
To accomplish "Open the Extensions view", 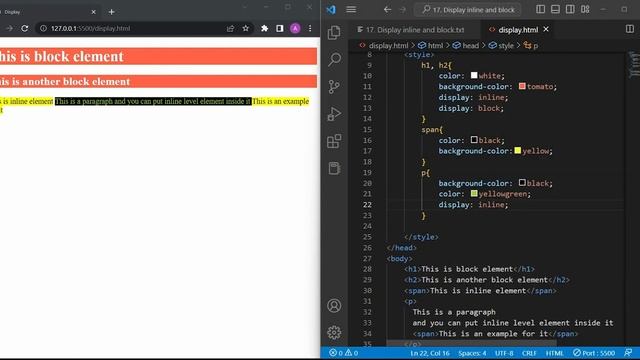I will (x=334, y=141).
